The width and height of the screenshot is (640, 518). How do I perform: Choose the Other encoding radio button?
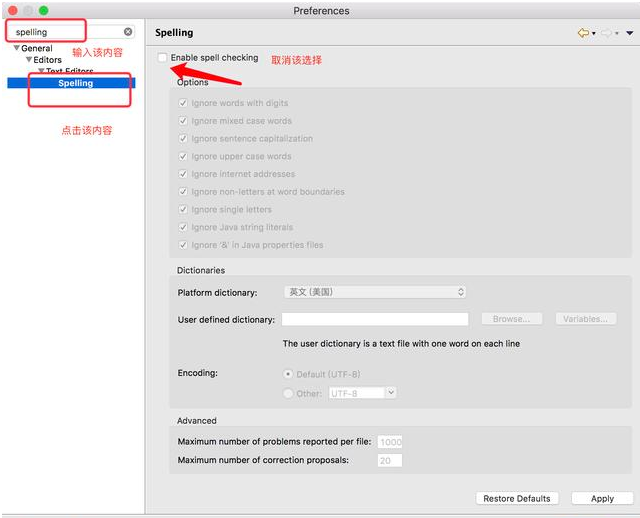coord(289,393)
